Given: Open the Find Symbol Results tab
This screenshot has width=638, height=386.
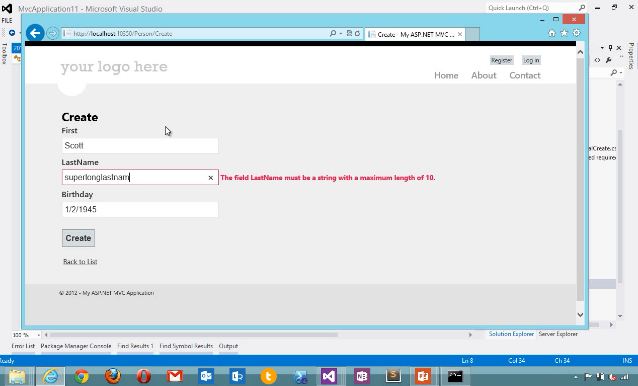Looking at the screenshot, I should point(186,346).
